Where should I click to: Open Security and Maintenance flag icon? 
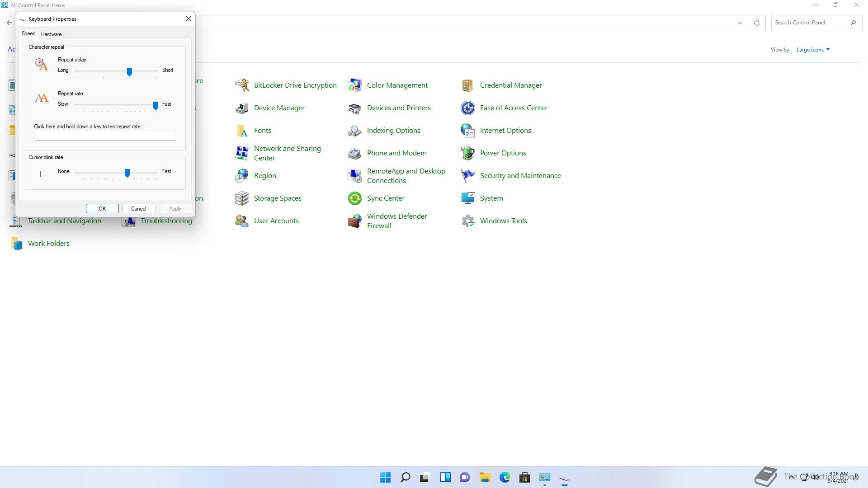(468, 175)
